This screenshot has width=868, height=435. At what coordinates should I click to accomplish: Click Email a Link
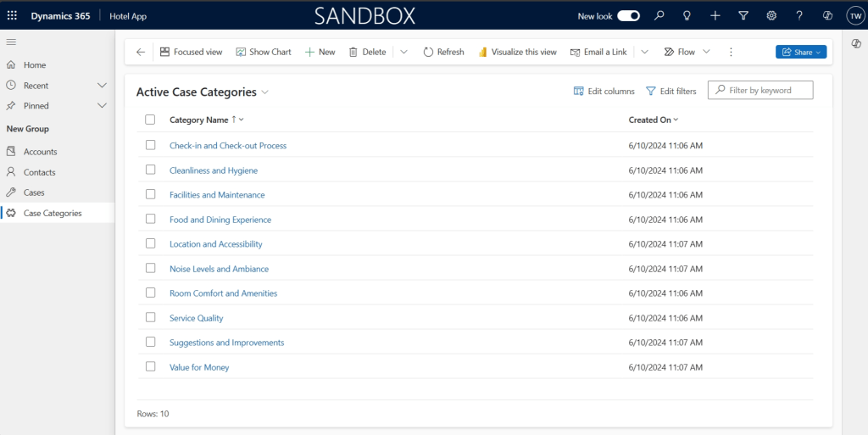[x=598, y=52]
